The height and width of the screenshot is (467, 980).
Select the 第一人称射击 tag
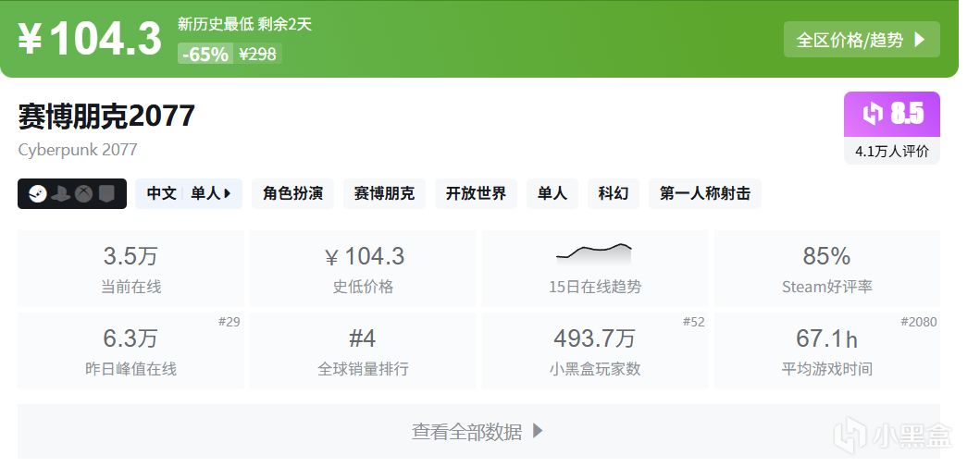(705, 193)
